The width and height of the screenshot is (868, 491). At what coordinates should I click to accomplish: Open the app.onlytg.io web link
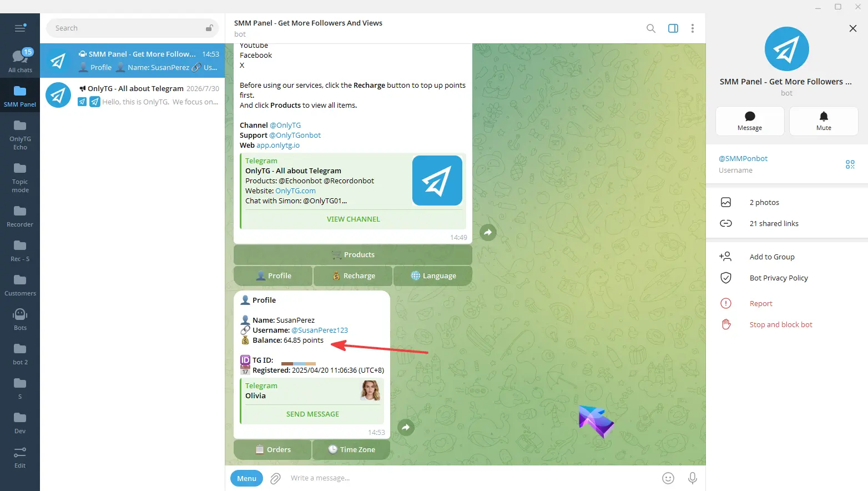click(x=278, y=145)
